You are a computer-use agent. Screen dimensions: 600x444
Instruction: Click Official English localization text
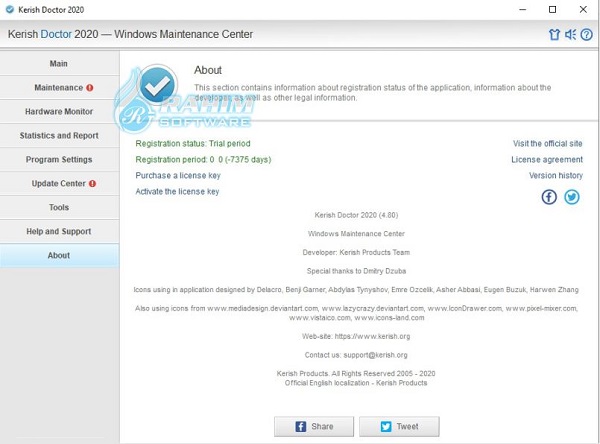356,383
